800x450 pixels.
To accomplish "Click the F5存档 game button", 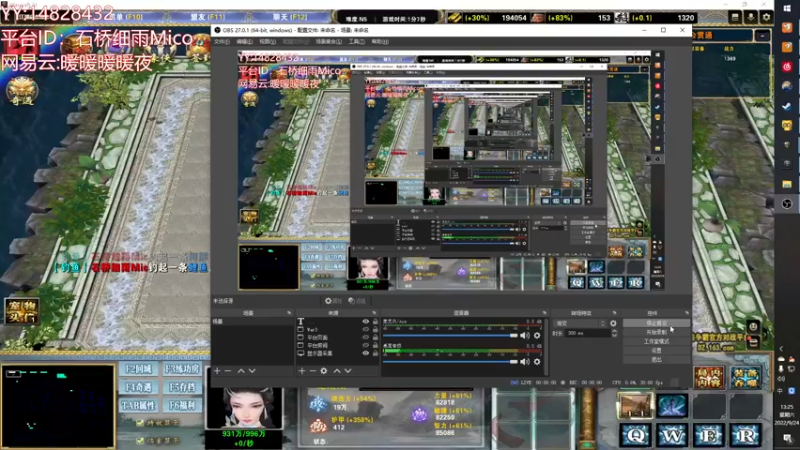I will tap(182, 387).
